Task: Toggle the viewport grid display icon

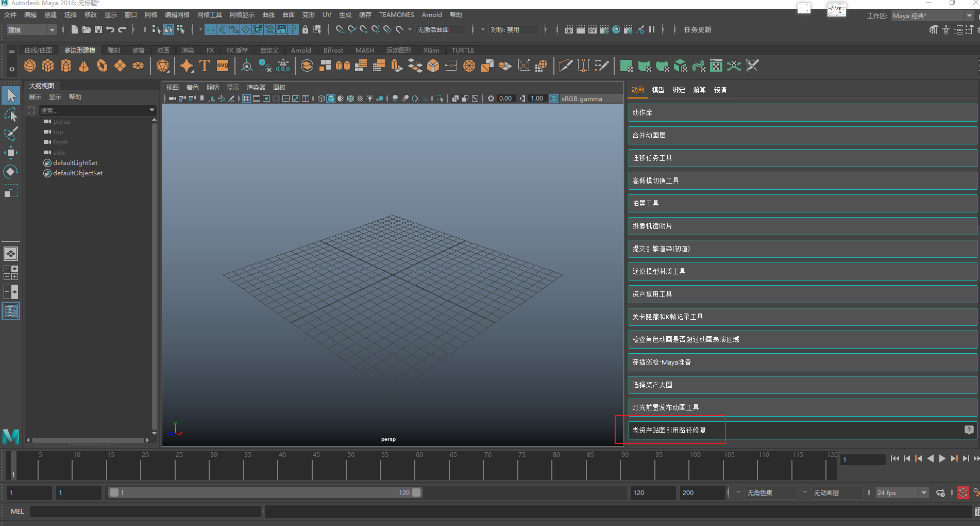Action: tap(247, 98)
